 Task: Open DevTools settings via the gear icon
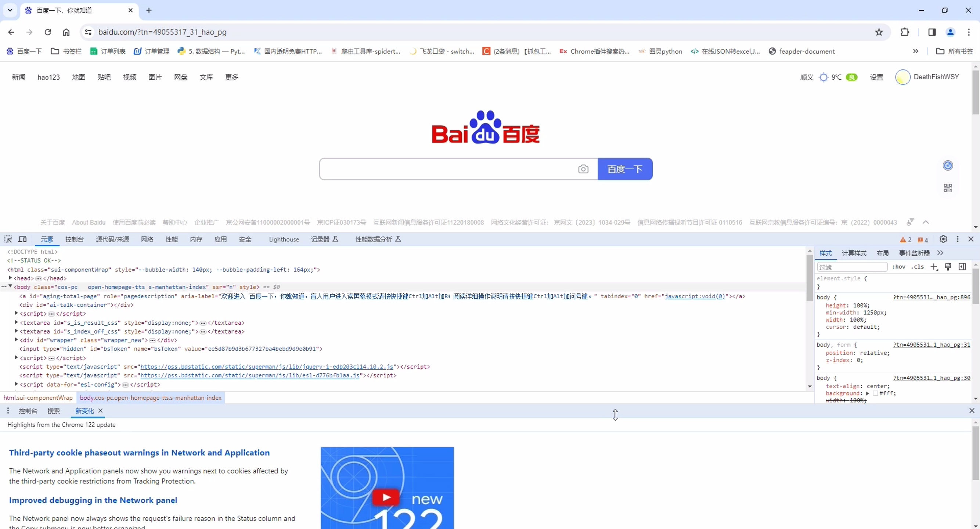tap(943, 240)
